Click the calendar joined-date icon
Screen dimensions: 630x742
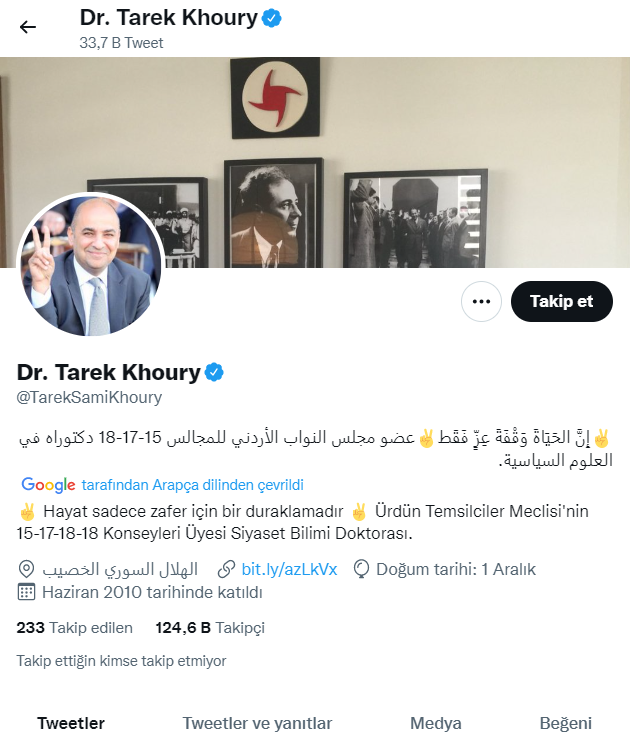click(26, 592)
